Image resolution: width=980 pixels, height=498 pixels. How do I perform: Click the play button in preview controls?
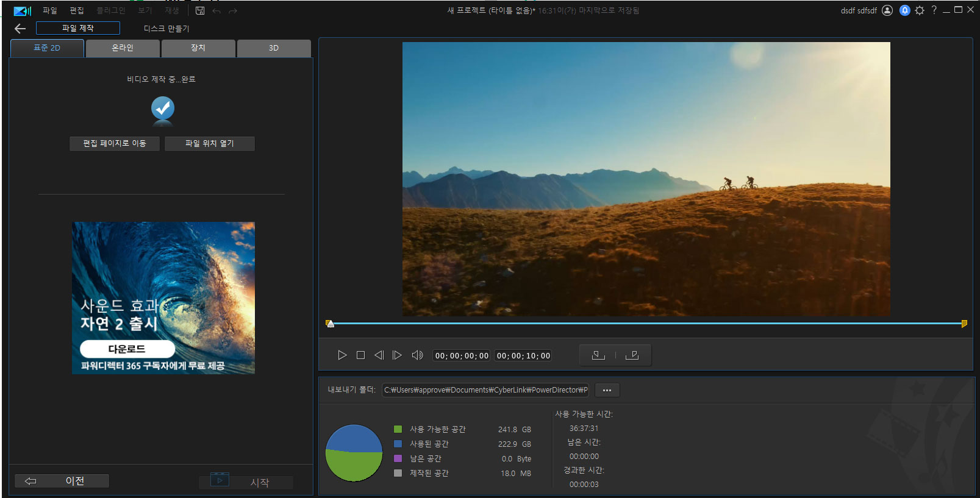342,355
